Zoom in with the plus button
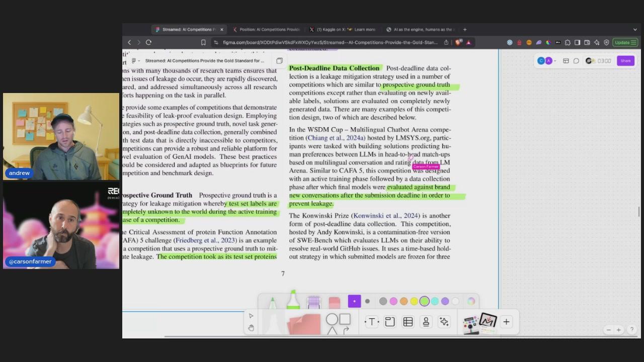This screenshot has height=362, width=644. tap(619, 330)
